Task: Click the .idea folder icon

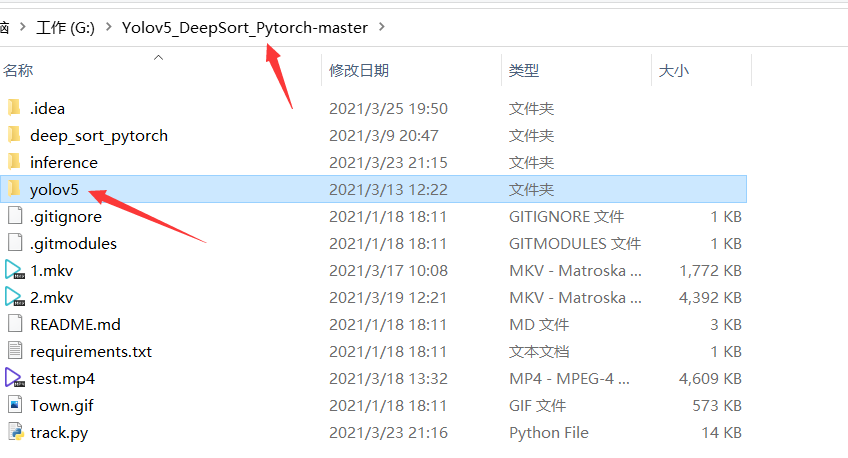Action: point(15,108)
